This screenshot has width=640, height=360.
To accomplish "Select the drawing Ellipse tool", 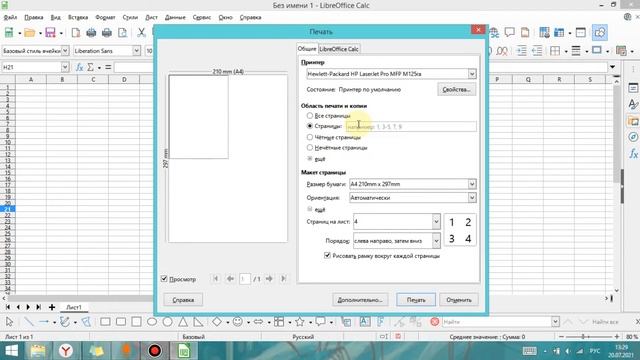I will tap(152, 322).
